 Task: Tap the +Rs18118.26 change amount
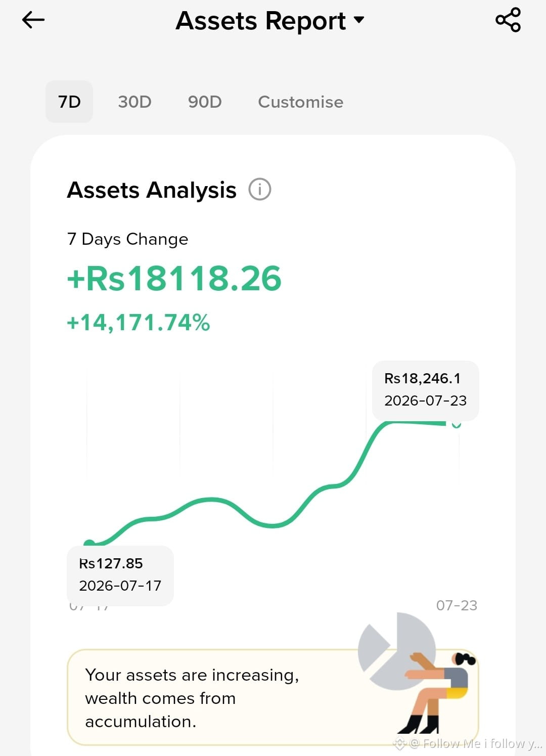174,279
